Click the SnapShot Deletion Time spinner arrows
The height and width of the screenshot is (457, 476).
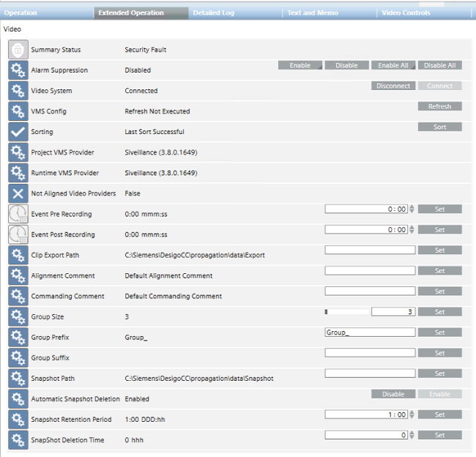411,435
